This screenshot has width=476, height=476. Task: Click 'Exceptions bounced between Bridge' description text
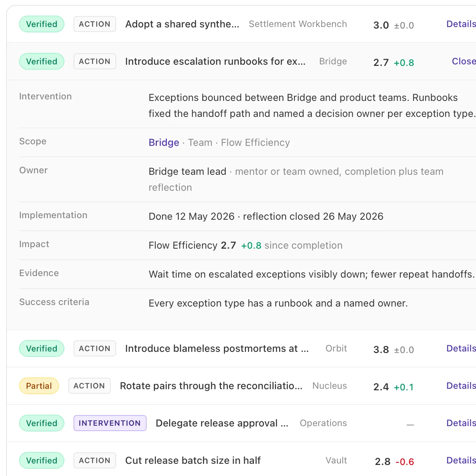(233, 97)
